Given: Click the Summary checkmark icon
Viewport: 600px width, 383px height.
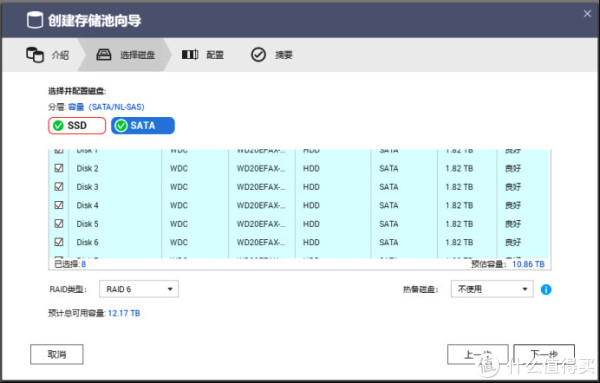Looking at the screenshot, I should [258, 55].
